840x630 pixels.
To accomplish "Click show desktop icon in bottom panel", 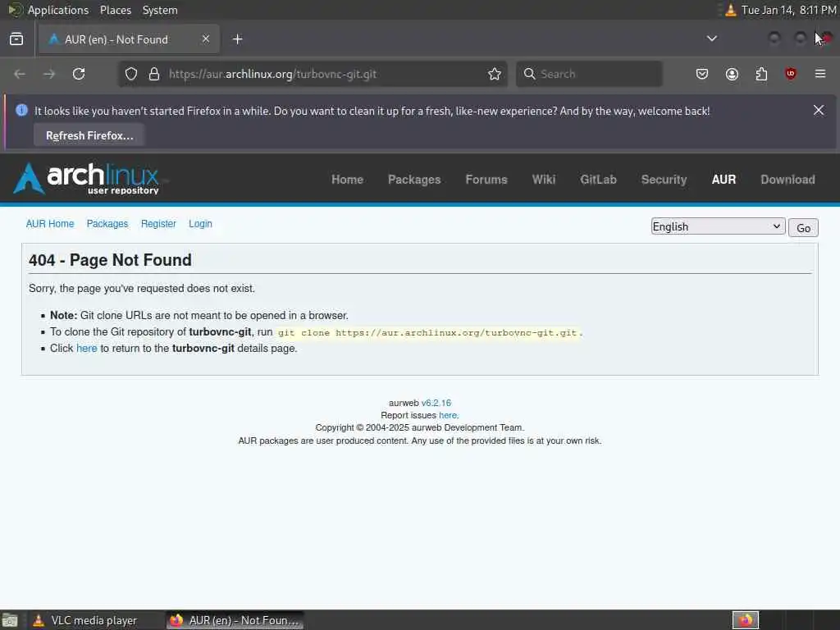I will (x=10, y=620).
